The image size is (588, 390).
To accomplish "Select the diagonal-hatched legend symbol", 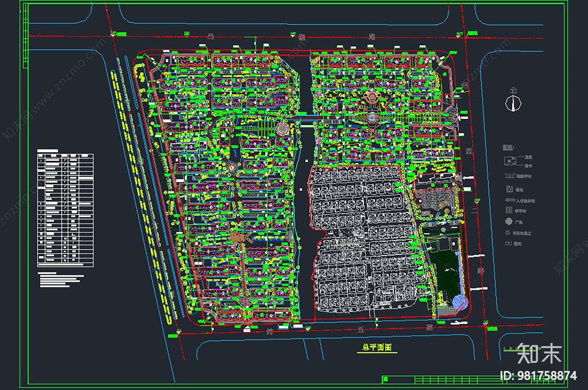I will [509, 210].
